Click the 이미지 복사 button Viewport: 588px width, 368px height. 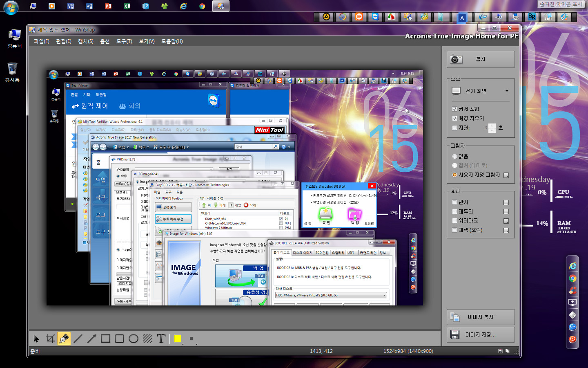click(x=481, y=317)
